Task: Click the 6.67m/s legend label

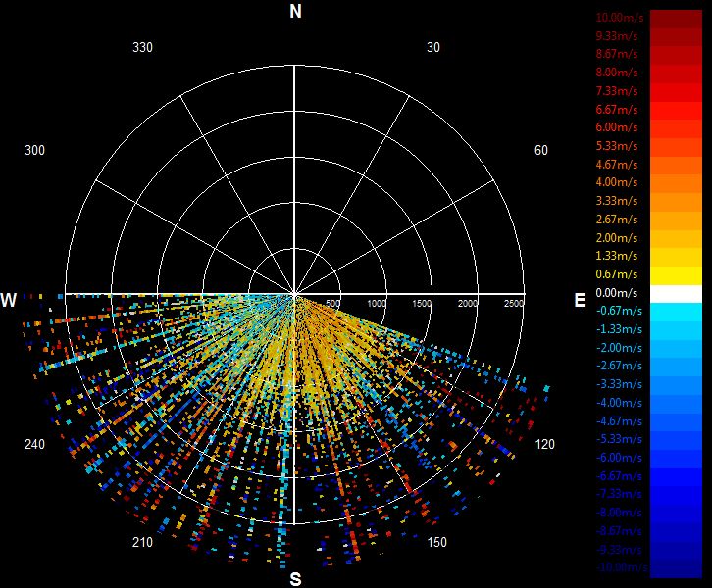Action: (617, 110)
